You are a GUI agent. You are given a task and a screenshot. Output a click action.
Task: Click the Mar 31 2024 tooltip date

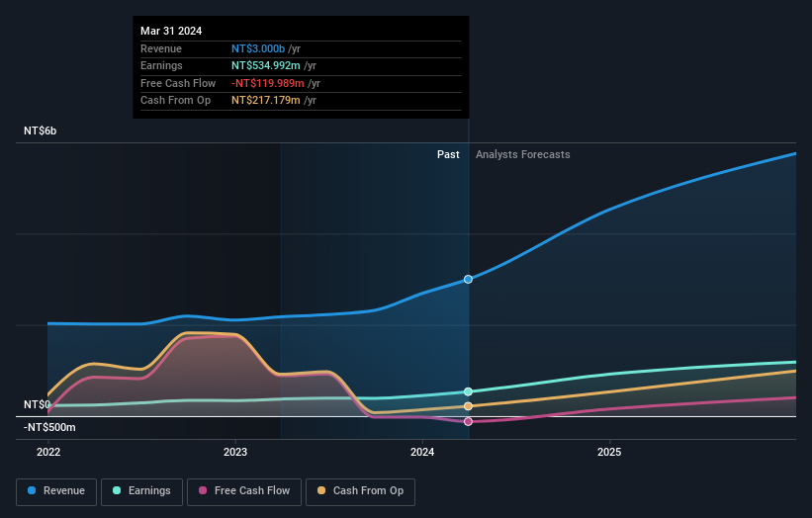tap(171, 31)
